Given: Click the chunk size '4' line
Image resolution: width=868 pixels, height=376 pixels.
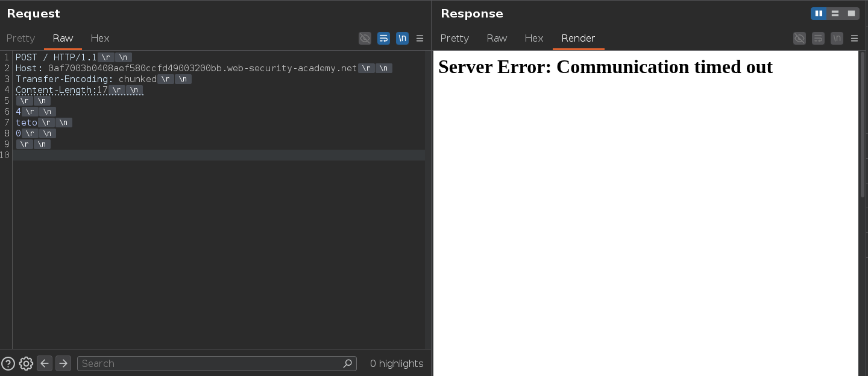Looking at the screenshot, I should click(18, 112).
